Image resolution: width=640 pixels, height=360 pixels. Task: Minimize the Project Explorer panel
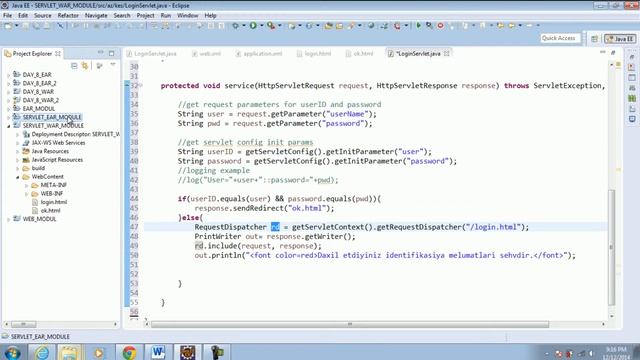pyautogui.click(x=100, y=53)
